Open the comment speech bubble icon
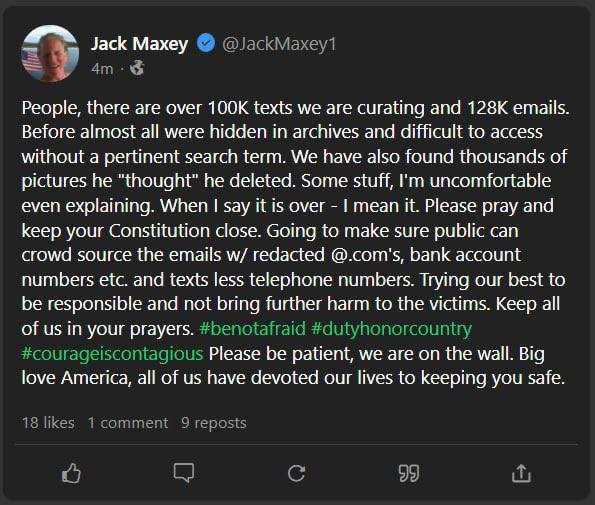 184,472
